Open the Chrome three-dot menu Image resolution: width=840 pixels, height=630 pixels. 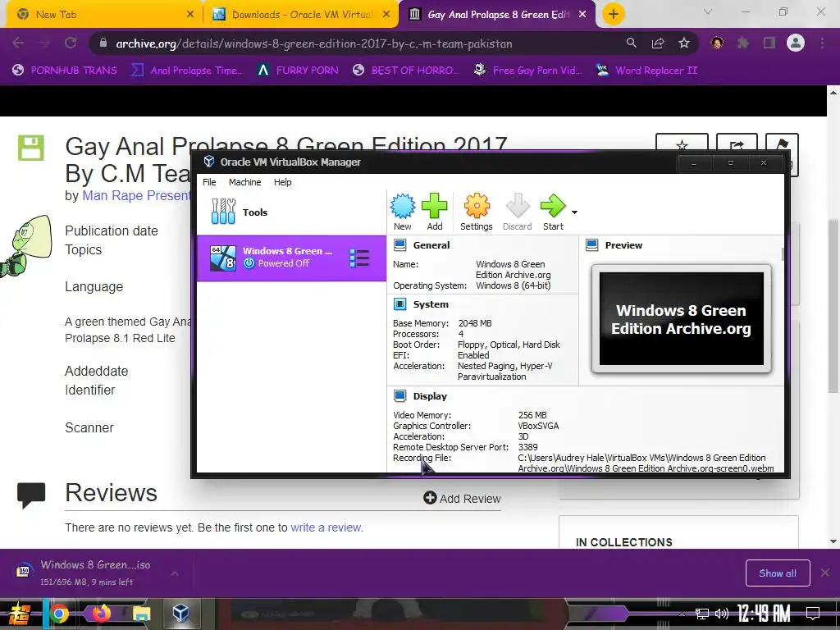pyautogui.click(x=822, y=43)
